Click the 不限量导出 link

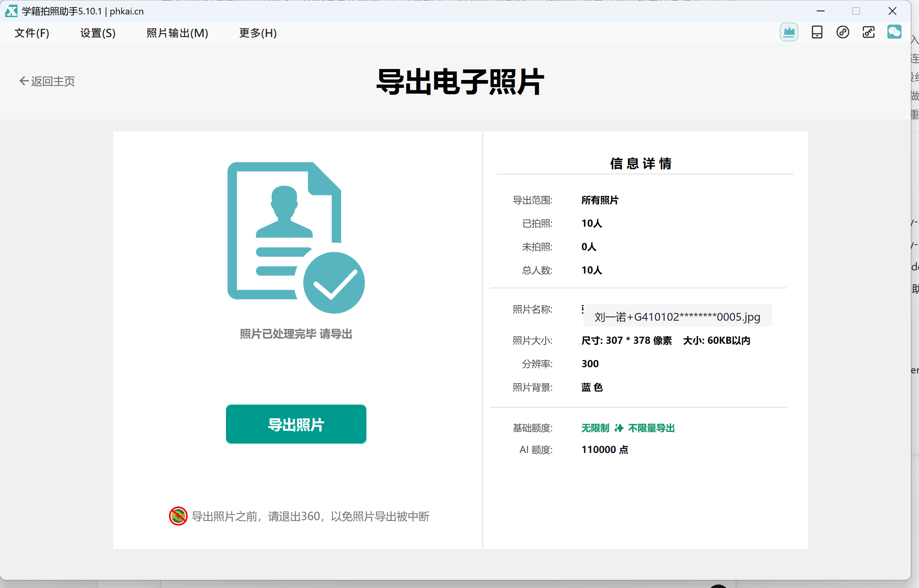click(x=651, y=428)
